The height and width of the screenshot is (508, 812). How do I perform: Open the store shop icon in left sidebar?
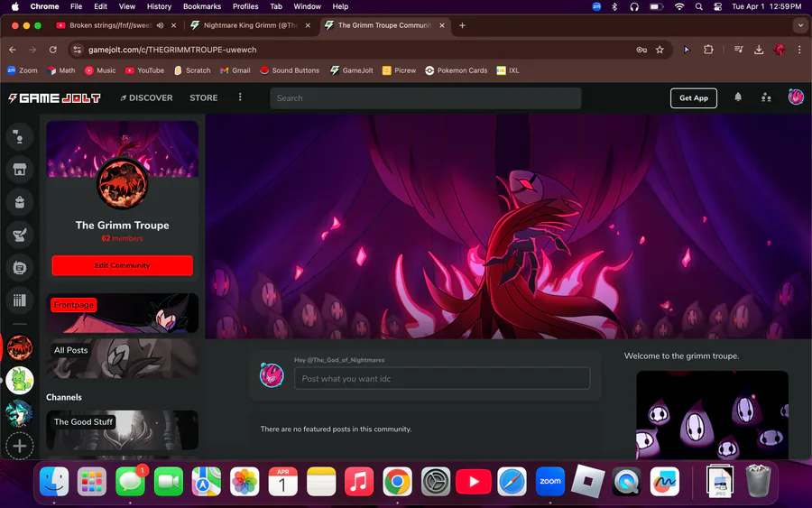click(20, 170)
